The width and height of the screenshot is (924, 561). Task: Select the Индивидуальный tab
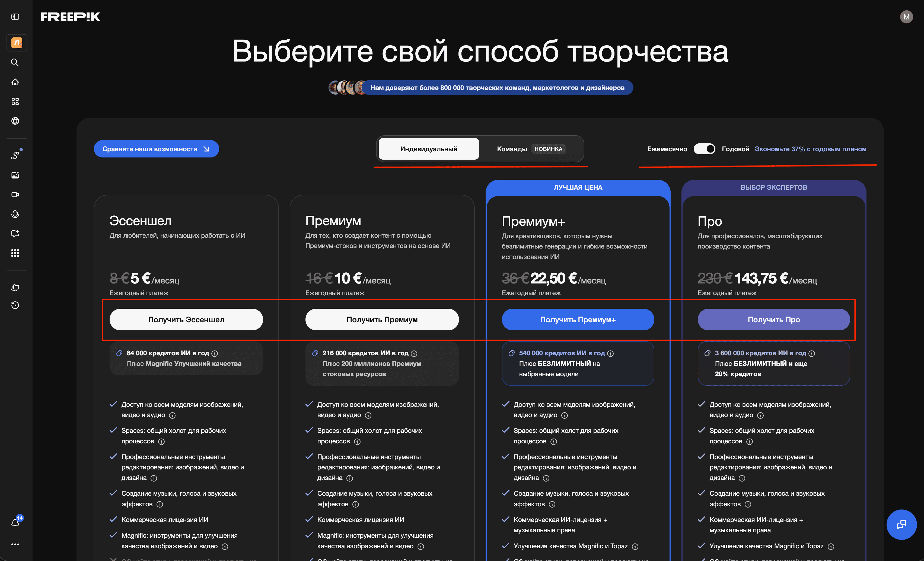point(428,149)
